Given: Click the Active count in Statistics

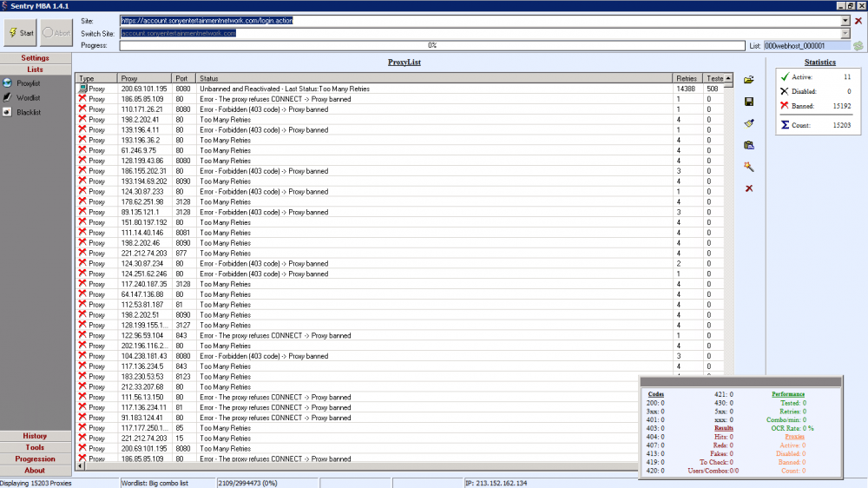Looking at the screenshot, I should [847, 77].
